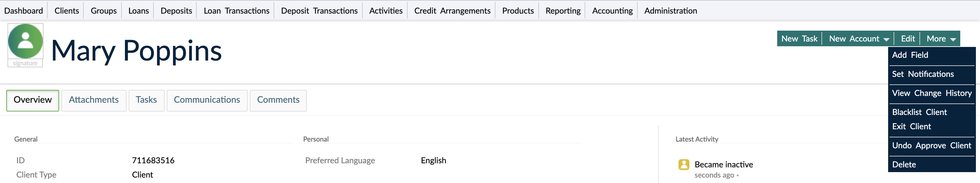Collapse the More dropdown menu
This screenshot has width=980, height=183.
pos(941,39)
